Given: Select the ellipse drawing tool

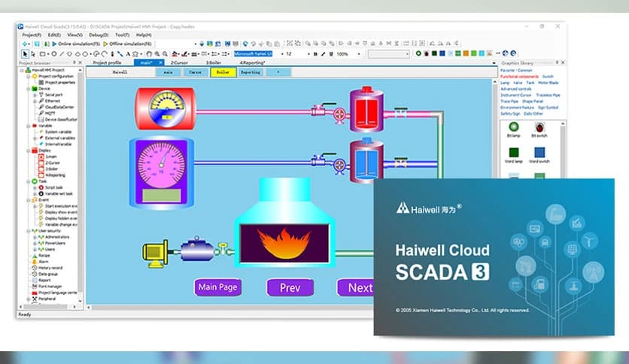Looking at the screenshot, I should point(53,53).
